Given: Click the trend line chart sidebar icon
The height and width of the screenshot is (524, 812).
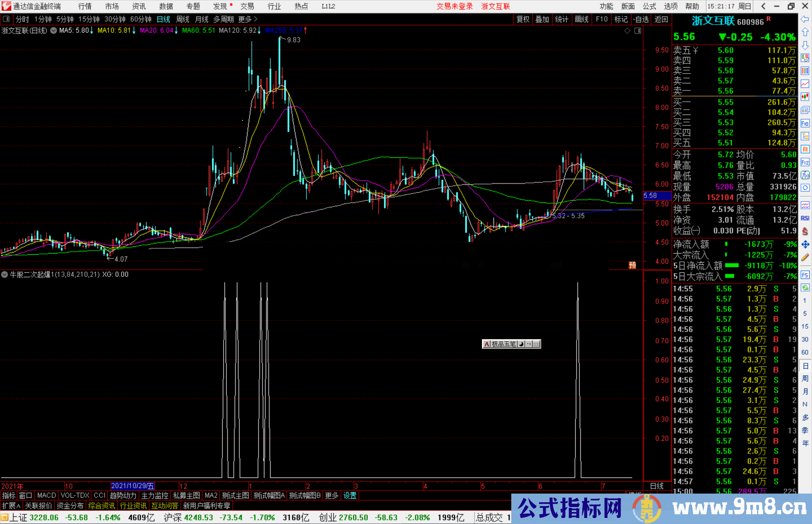Looking at the screenshot, I should point(805,84).
